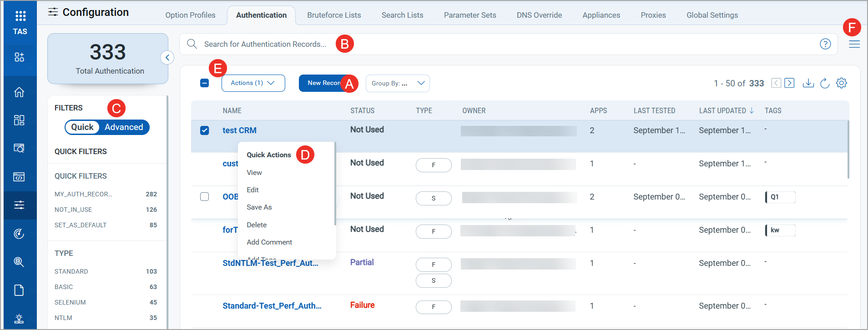This screenshot has height=330, width=868.
Task: Go to next page of records
Action: tap(789, 83)
